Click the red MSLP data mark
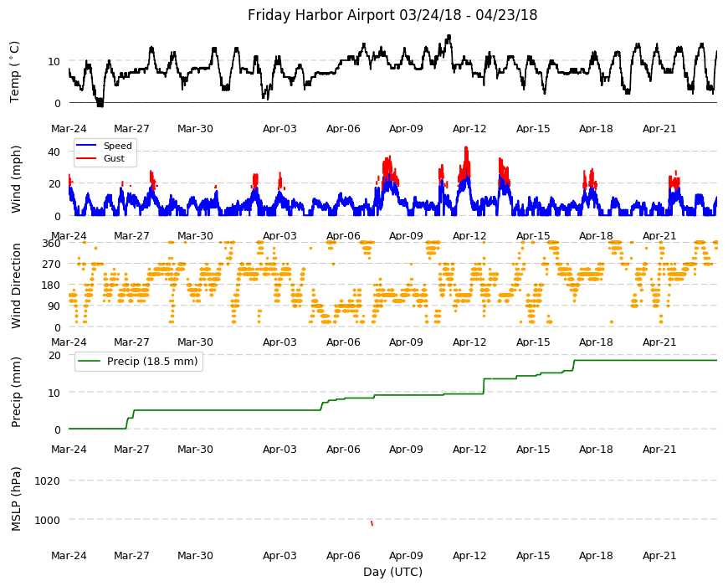The width and height of the screenshot is (728, 586). pos(372,523)
